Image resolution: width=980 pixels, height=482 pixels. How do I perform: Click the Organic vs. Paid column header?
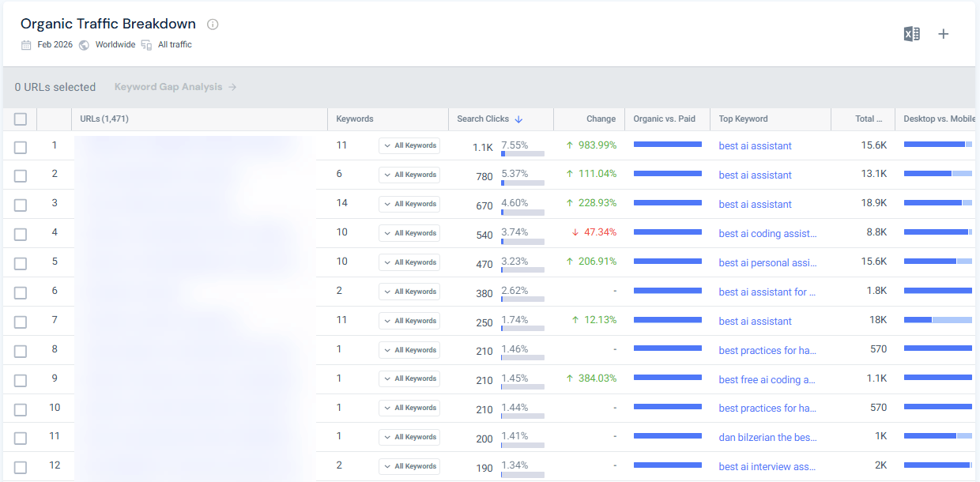(665, 119)
